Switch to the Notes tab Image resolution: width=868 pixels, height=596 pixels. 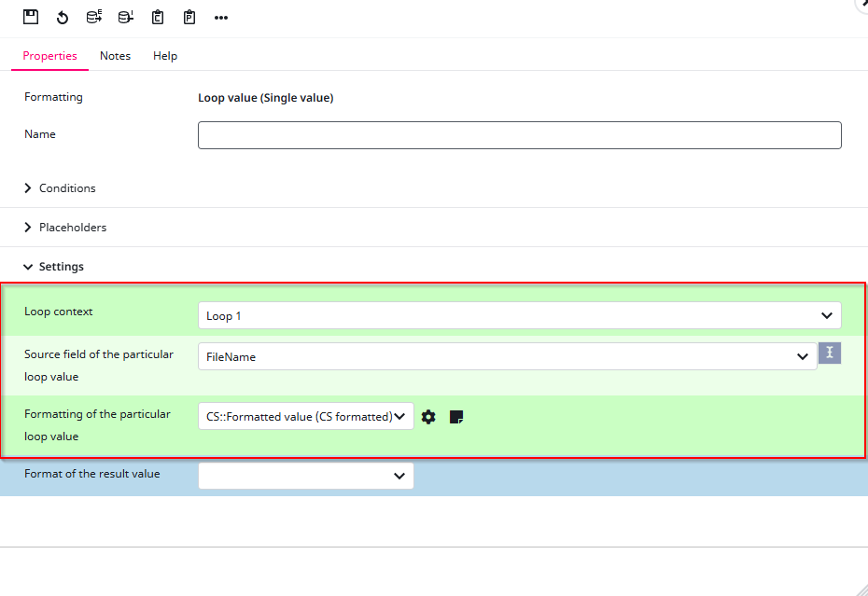pos(115,56)
